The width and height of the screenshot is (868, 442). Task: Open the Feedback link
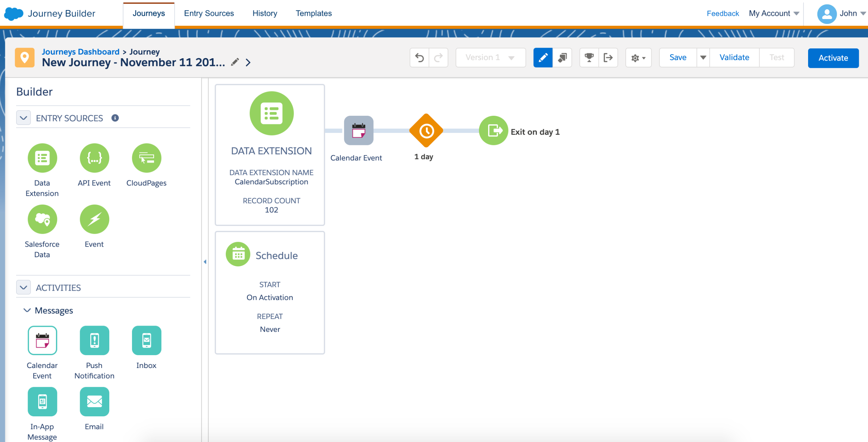click(x=723, y=13)
